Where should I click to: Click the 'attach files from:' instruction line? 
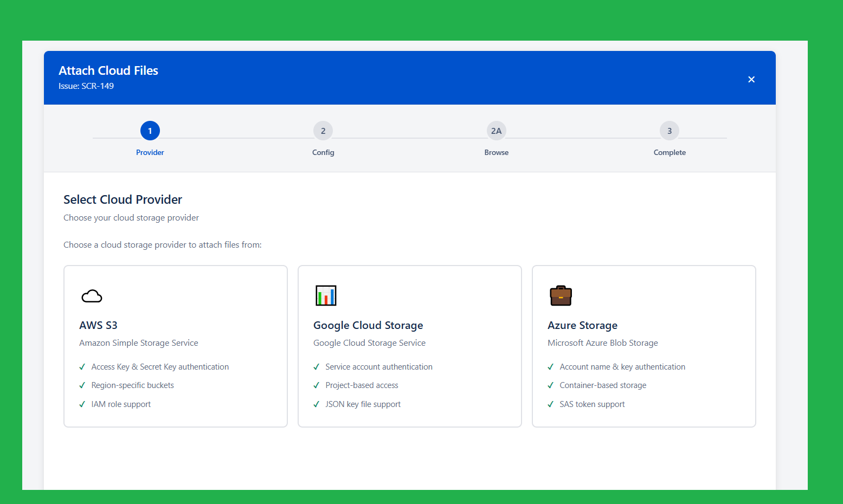click(163, 245)
